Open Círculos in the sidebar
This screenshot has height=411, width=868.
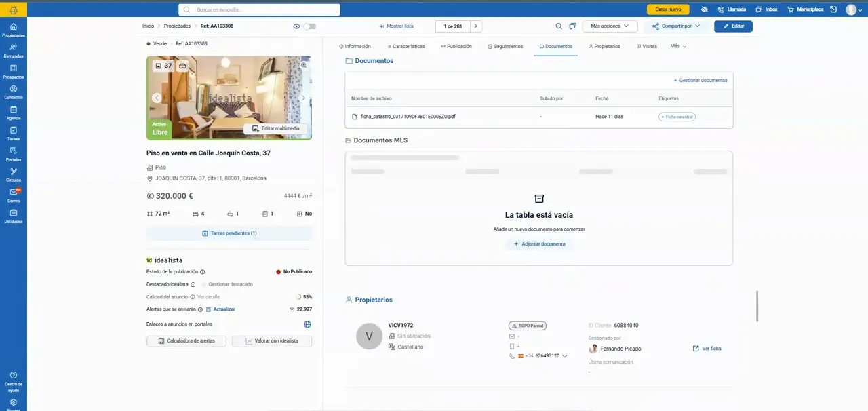pos(14,175)
